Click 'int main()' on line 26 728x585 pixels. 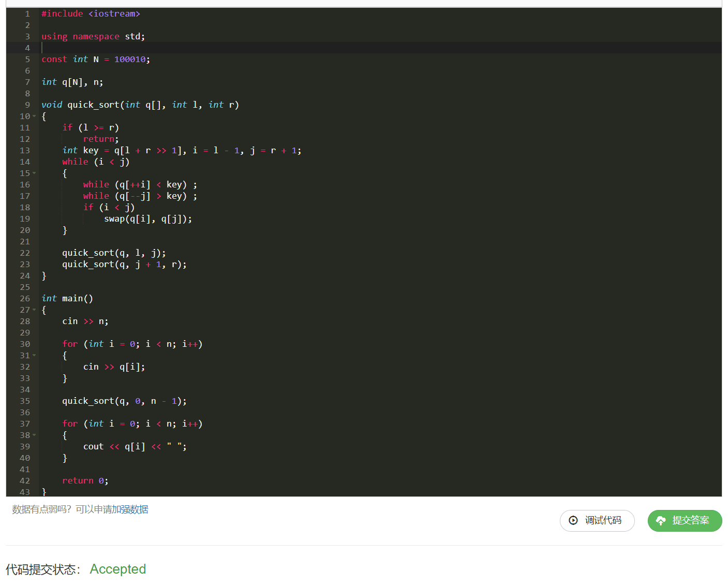[67, 298]
